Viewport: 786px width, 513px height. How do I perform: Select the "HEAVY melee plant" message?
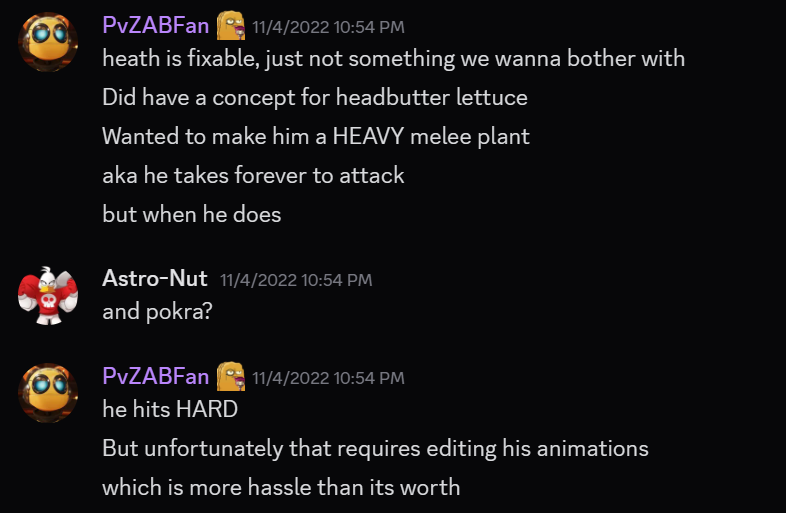[315, 136]
